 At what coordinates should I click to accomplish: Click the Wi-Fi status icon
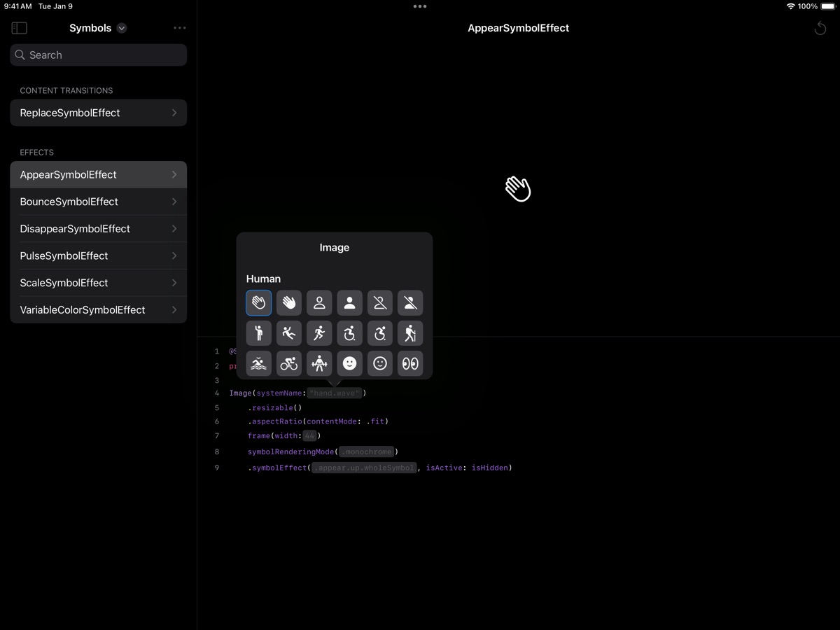tap(790, 6)
